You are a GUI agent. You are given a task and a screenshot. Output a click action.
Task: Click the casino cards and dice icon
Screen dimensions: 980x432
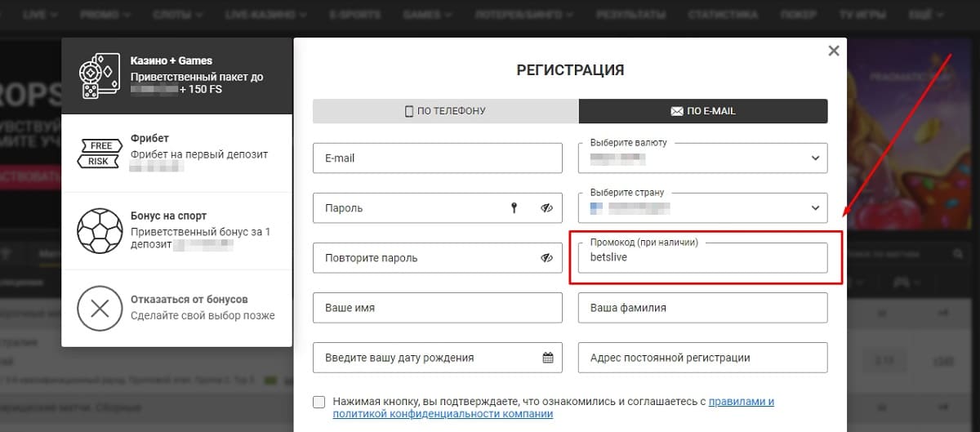pyautogui.click(x=99, y=75)
